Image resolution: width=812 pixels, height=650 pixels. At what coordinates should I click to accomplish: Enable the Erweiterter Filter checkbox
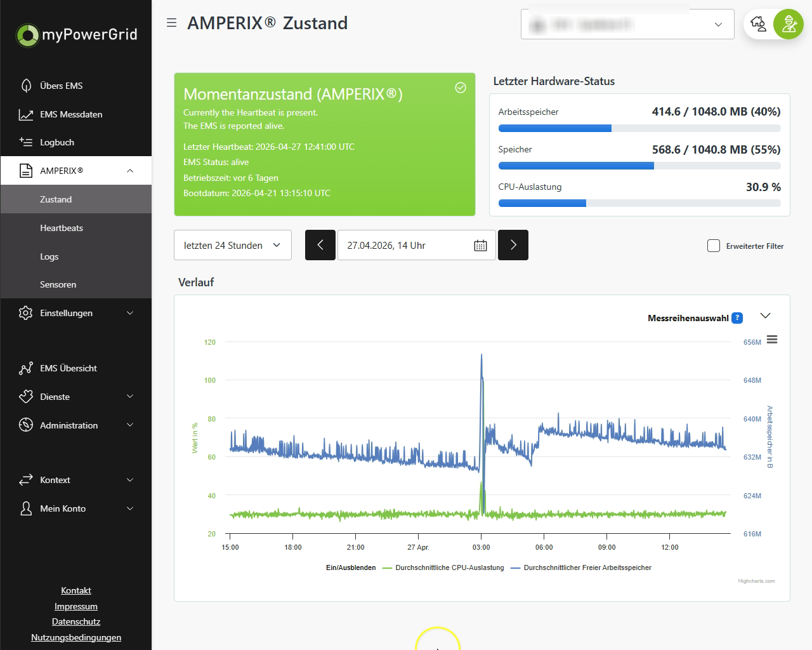714,246
